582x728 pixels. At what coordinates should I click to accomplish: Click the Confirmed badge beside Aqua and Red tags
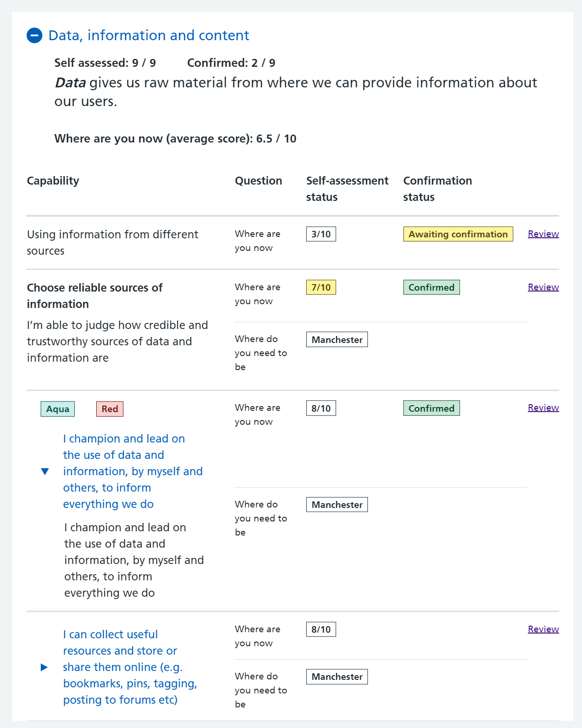[x=431, y=408]
